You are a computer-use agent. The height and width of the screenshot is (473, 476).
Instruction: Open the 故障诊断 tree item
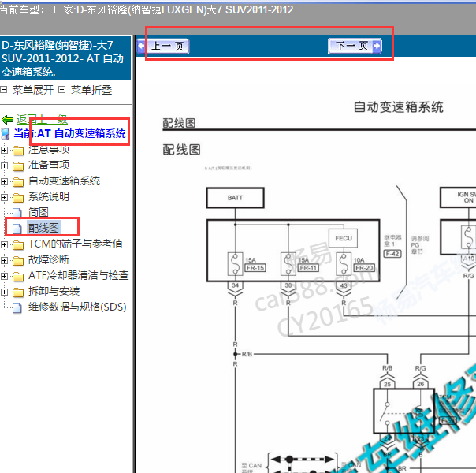(49, 259)
